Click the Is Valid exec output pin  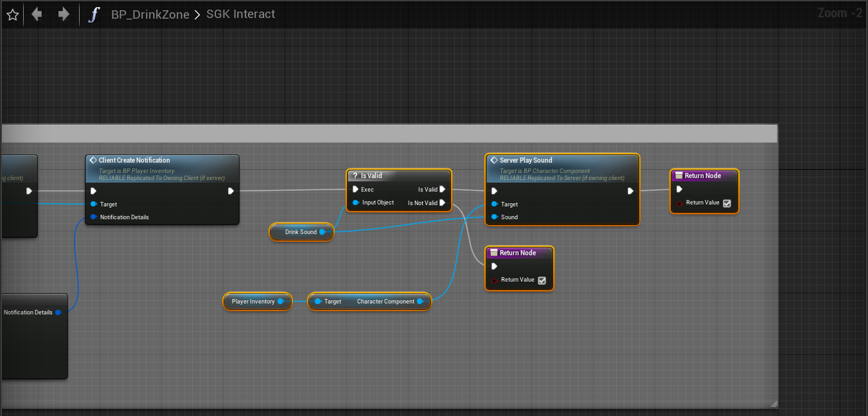click(442, 190)
